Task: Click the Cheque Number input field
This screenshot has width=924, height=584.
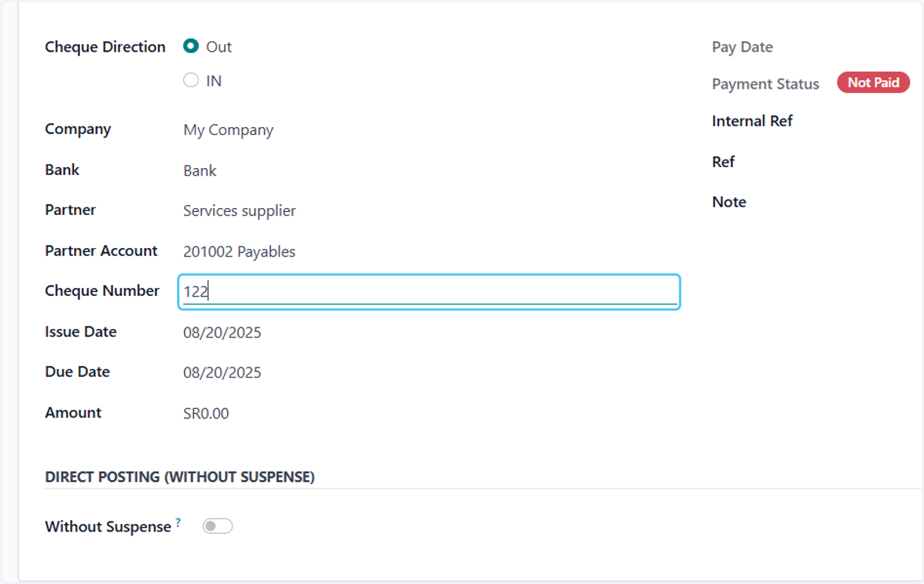Action: tap(429, 292)
